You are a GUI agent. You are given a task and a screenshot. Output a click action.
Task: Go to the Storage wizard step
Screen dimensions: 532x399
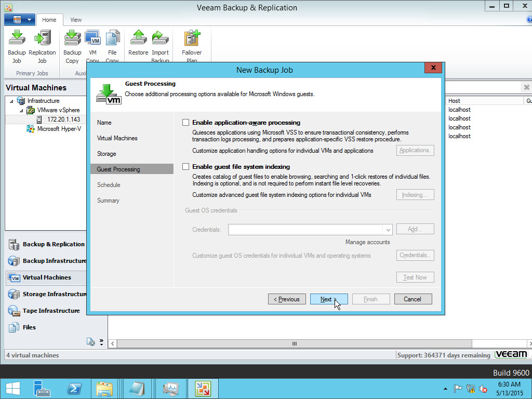coord(107,154)
